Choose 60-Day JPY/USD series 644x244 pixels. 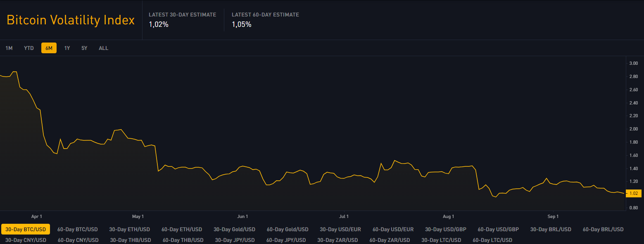(286, 240)
